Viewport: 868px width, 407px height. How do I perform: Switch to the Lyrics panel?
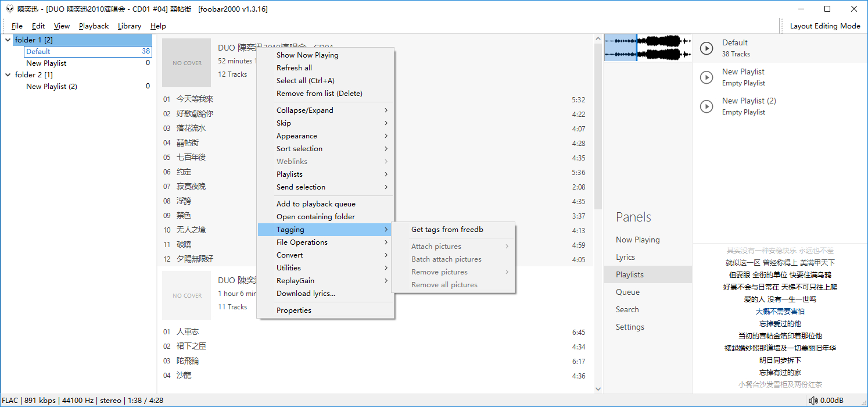coord(625,258)
